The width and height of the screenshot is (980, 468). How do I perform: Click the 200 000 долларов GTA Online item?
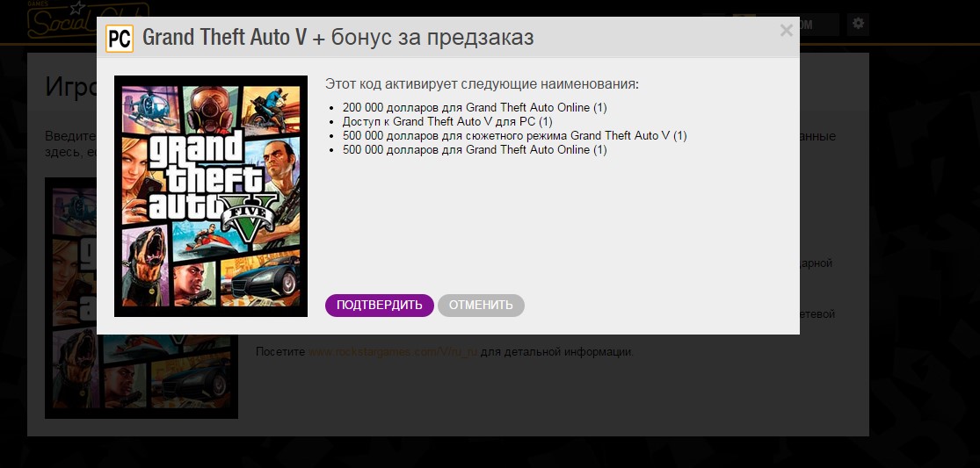point(475,107)
